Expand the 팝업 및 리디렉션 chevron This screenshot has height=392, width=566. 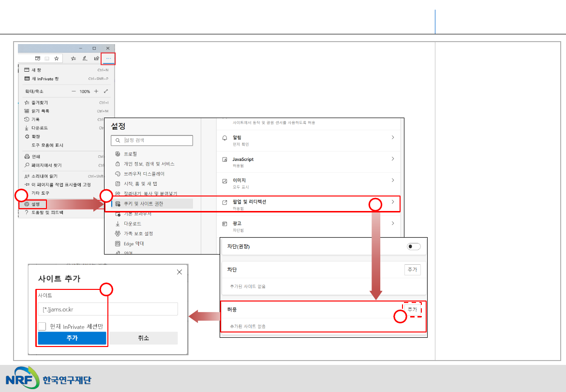point(393,201)
